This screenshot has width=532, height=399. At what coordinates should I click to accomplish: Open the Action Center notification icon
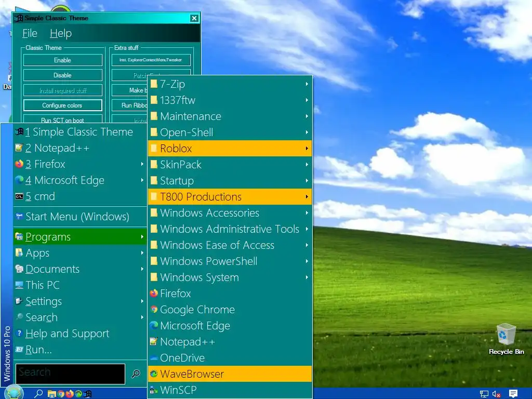513,394
